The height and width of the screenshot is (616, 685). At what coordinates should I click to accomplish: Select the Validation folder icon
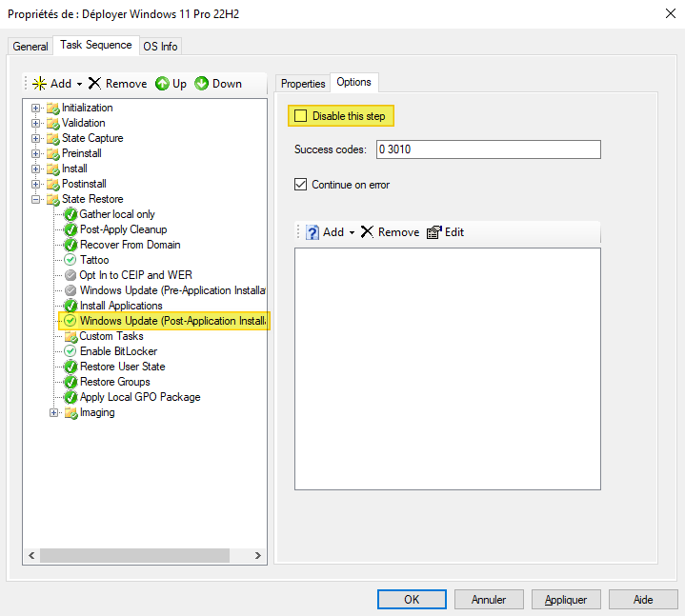53,123
